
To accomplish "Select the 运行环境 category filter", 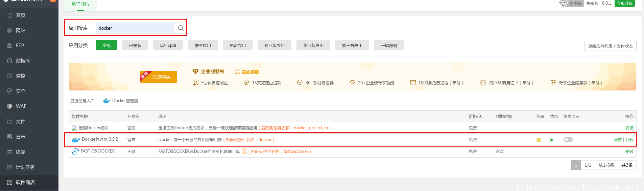I will tap(168, 45).
